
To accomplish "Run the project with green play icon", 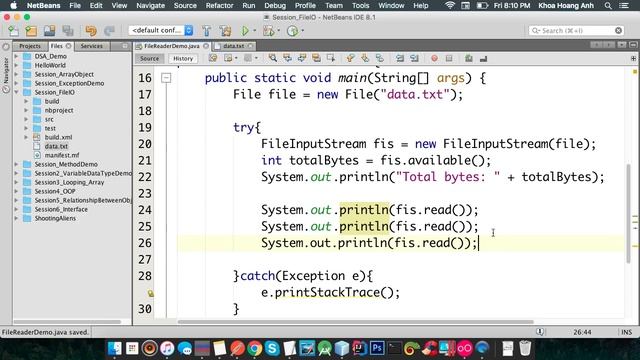I will click(245, 31).
